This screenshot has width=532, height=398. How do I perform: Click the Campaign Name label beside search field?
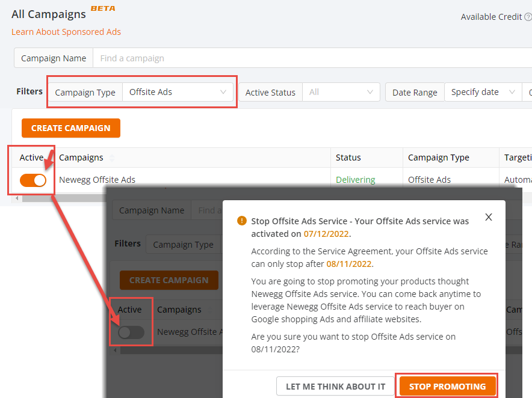coord(54,58)
